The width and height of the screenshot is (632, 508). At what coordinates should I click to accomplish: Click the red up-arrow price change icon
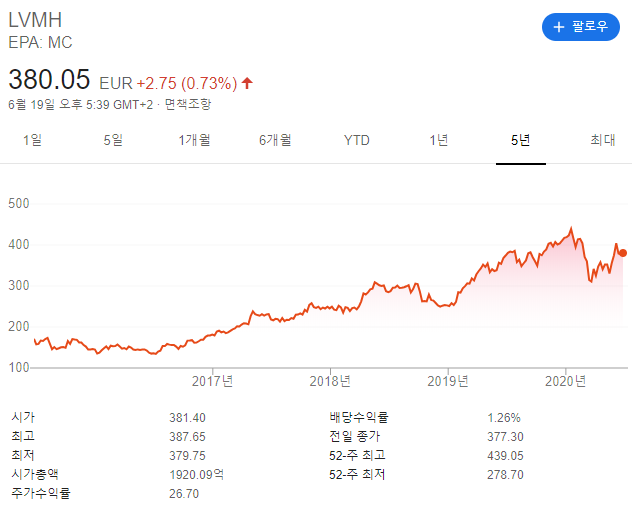pyautogui.click(x=247, y=83)
